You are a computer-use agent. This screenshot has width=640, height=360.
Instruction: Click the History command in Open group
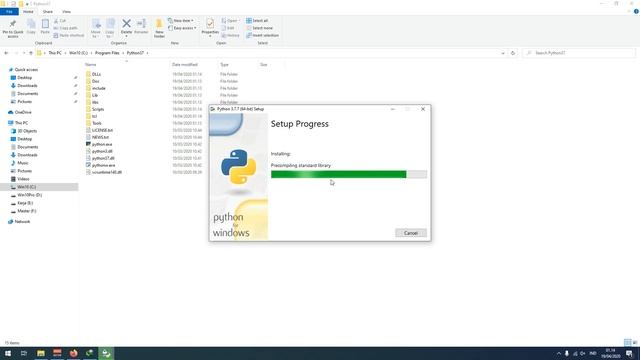click(x=231, y=35)
